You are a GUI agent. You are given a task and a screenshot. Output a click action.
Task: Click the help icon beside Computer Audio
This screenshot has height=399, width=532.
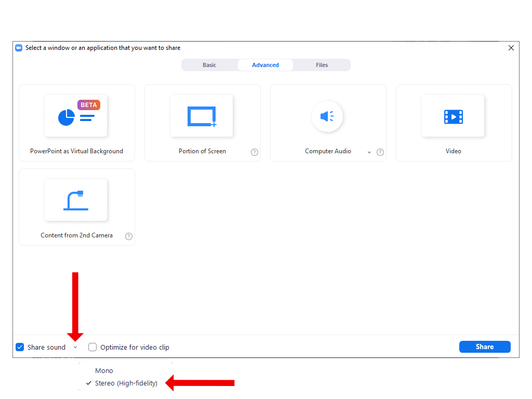click(380, 152)
